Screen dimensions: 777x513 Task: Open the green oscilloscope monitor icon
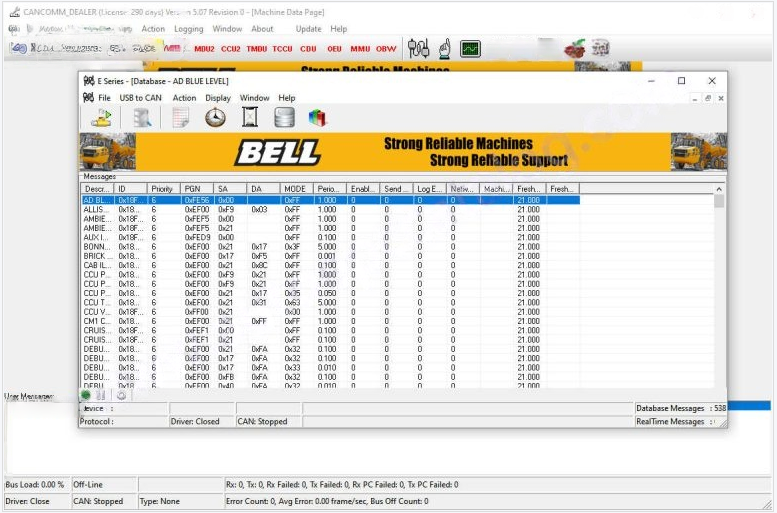coord(470,49)
